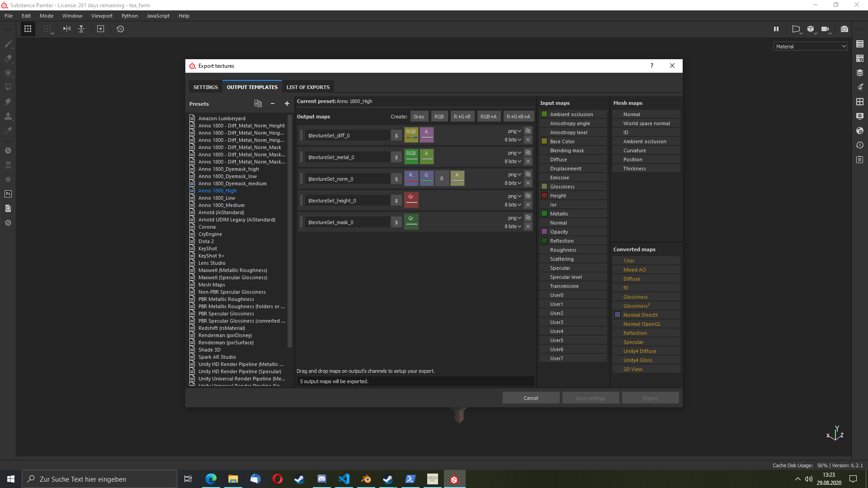868x488 pixels.
Task: Click the Gr channel of $textureSet_height_0
Action: [411, 200]
